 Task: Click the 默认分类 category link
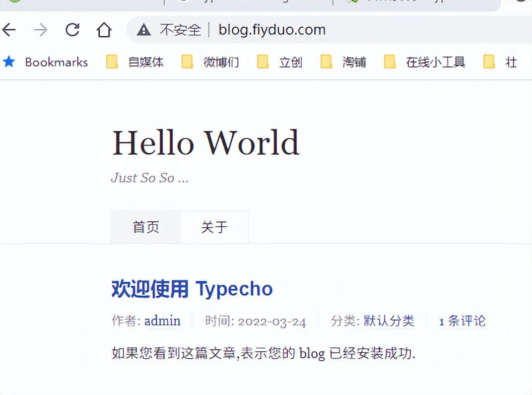[x=389, y=321]
